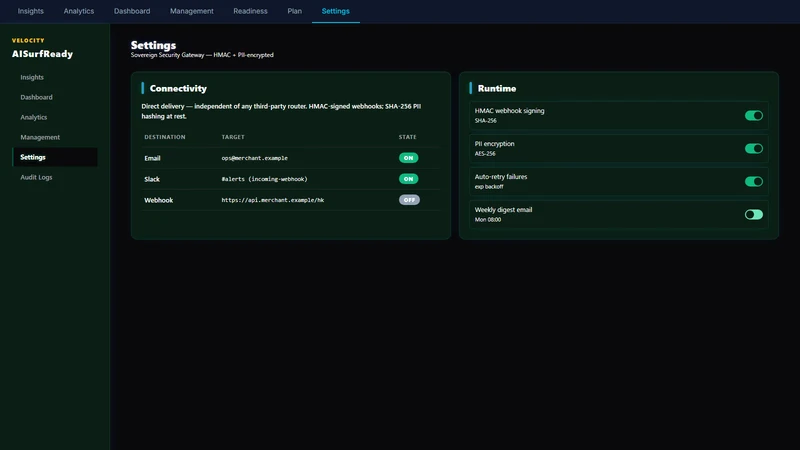
Task: Click the Email destination label
Action: click(x=152, y=158)
